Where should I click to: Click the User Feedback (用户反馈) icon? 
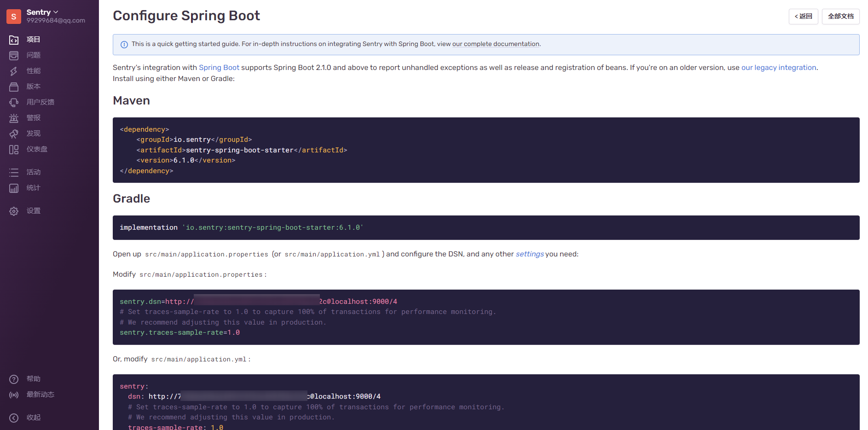14,103
